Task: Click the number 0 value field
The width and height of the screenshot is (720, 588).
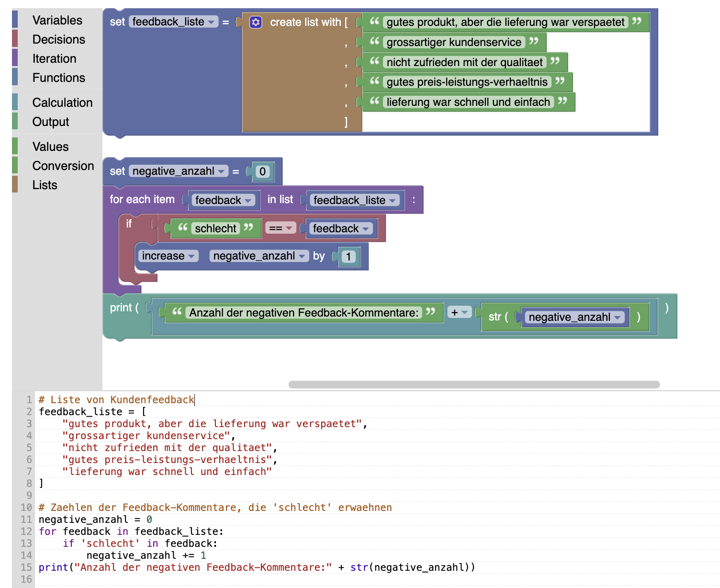Action: coord(262,172)
